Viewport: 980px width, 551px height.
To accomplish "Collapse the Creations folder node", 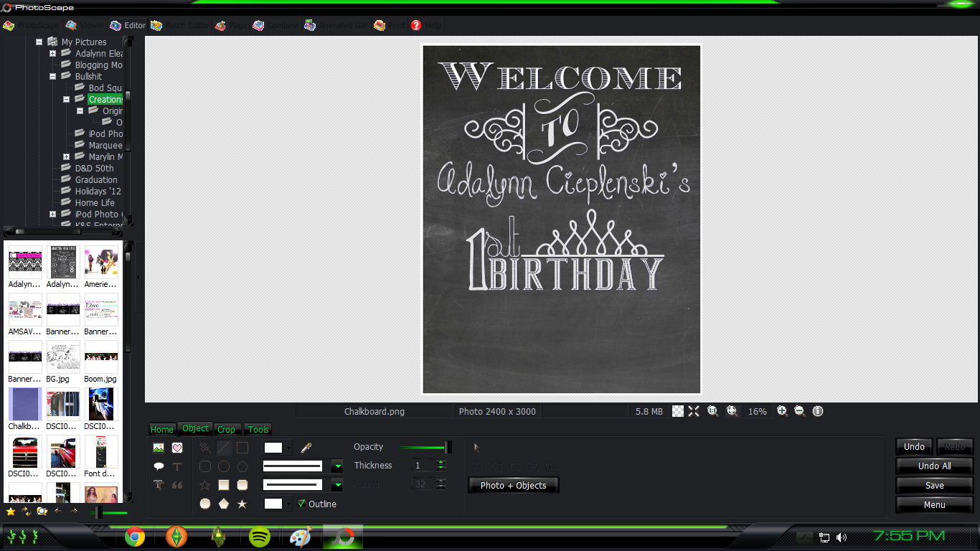I will 67,100.
